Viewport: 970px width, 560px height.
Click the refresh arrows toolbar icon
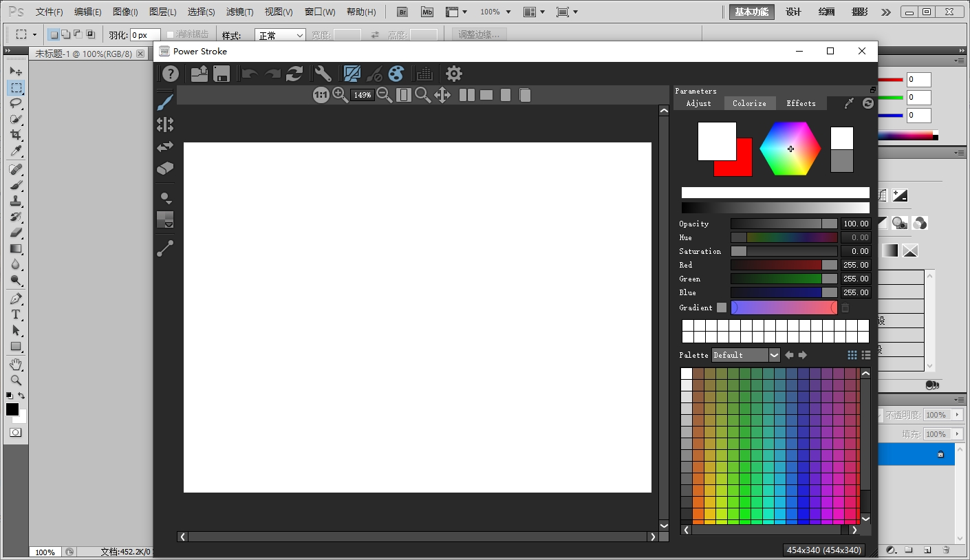(x=295, y=74)
